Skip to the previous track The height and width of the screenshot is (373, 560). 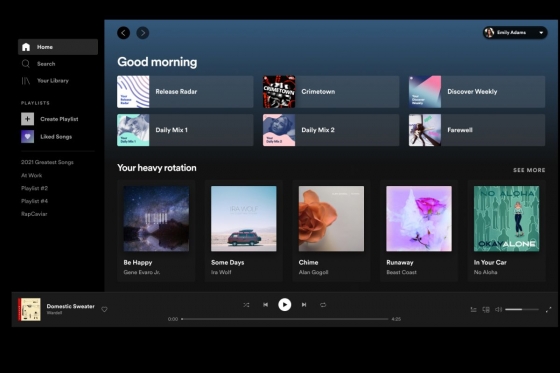265,305
